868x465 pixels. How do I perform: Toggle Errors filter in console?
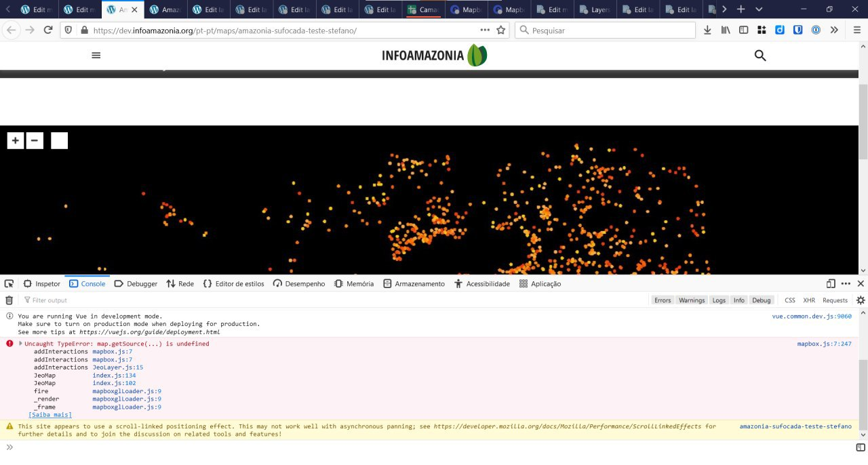[663, 300]
